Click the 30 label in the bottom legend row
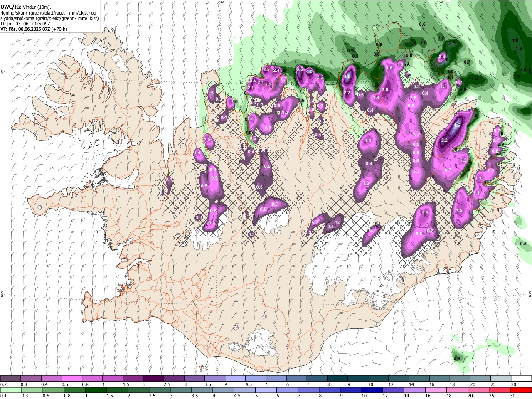The width and height of the screenshot is (532, 399). 513,396
